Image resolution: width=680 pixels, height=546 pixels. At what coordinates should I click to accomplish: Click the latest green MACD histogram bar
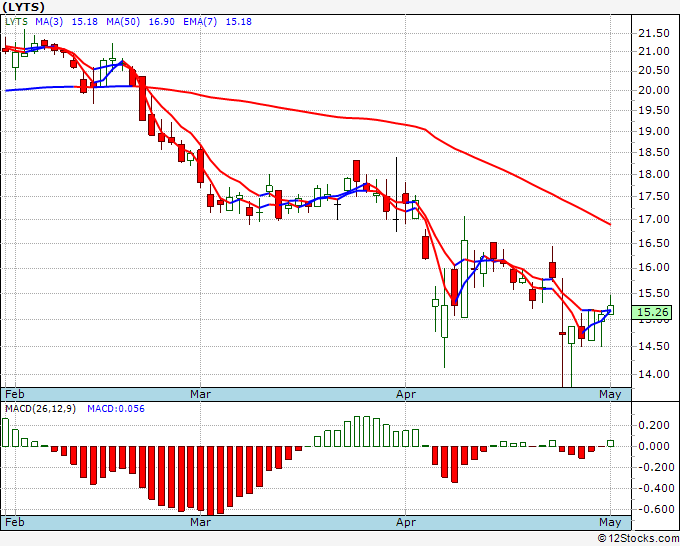tap(611, 443)
